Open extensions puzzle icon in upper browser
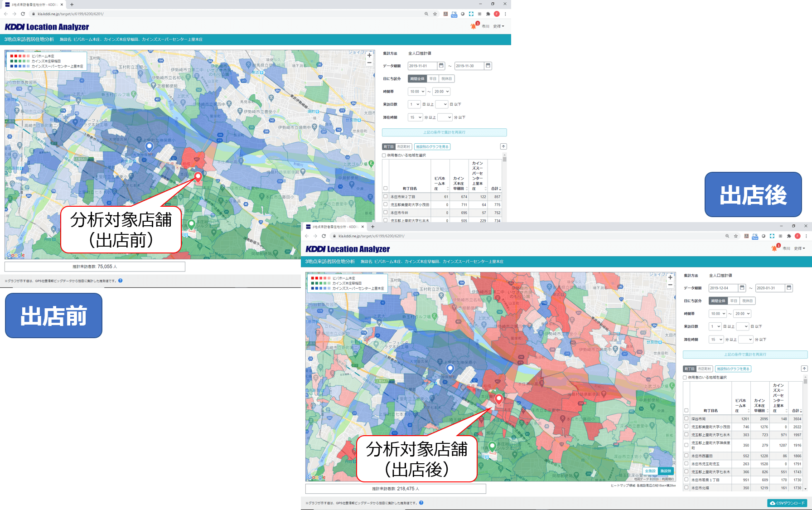This screenshot has width=812, height=510. 488,14
